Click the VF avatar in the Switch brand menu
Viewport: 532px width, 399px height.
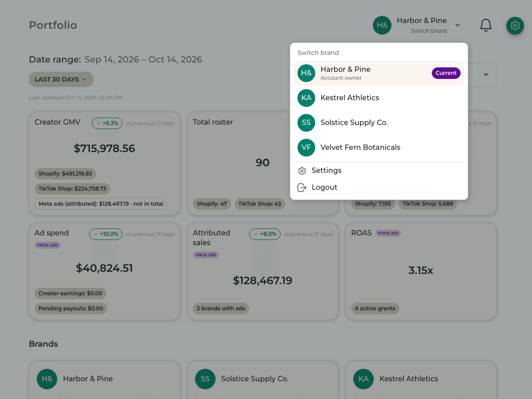[x=306, y=147]
